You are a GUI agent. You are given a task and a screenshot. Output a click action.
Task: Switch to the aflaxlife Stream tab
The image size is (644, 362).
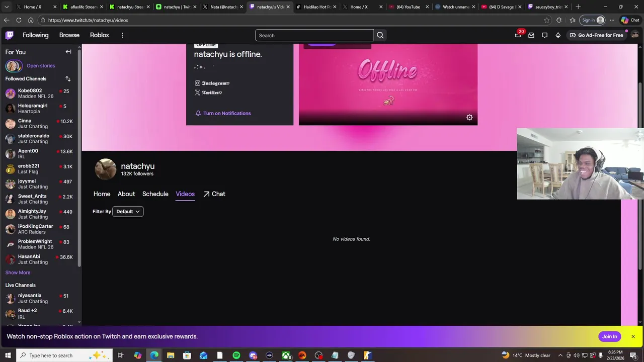[84, 7]
